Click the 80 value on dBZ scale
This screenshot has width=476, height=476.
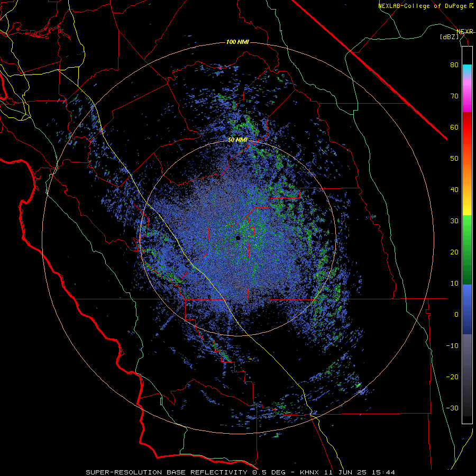(x=454, y=65)
